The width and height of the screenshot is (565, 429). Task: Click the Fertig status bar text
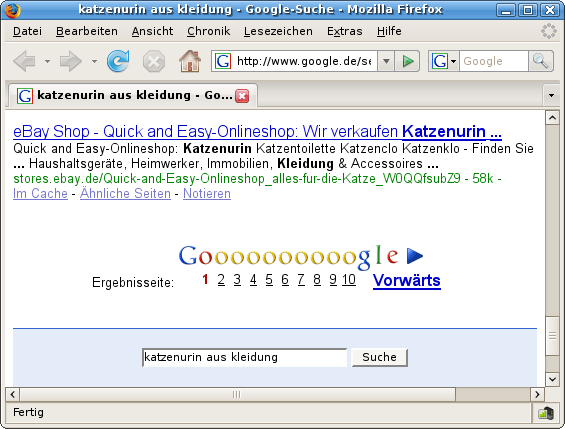coord(28,412)
